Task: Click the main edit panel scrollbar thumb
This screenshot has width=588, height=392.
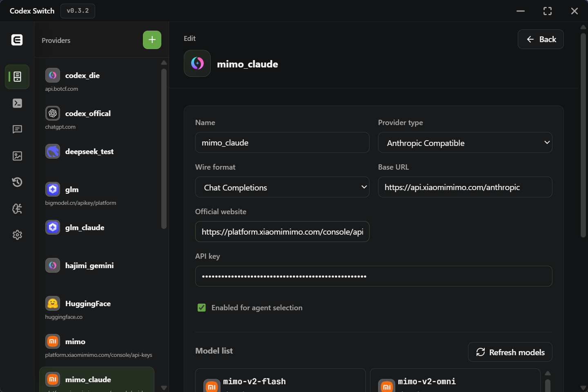Action: 583,135
